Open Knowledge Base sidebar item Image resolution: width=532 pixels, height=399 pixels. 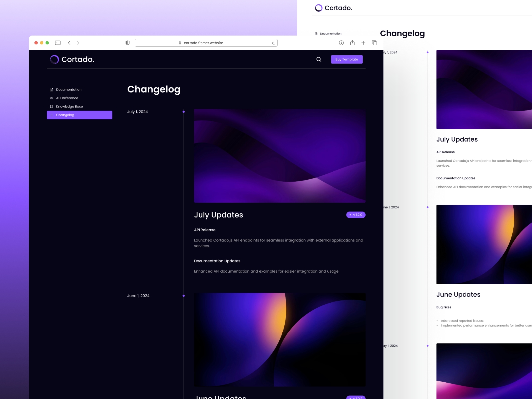coord(69,107)
